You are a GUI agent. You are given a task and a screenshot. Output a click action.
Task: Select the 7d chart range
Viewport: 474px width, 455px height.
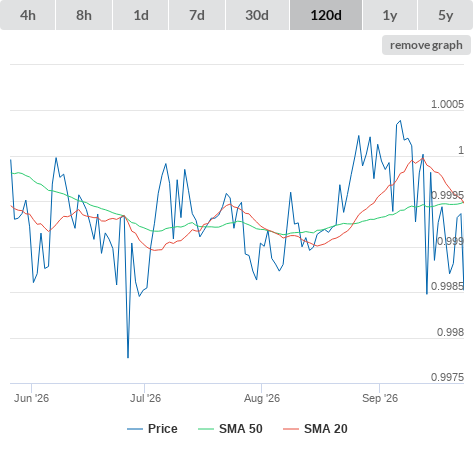pyautogui.click(x=197, y=15)
